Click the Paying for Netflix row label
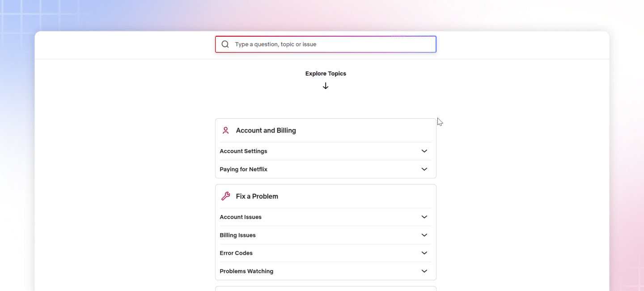This screenshot has height=291, width=644. click(x=243, y=169)
